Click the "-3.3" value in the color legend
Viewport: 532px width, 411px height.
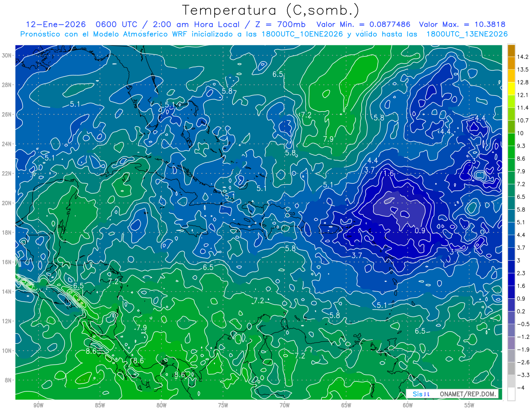pos(523,375)
